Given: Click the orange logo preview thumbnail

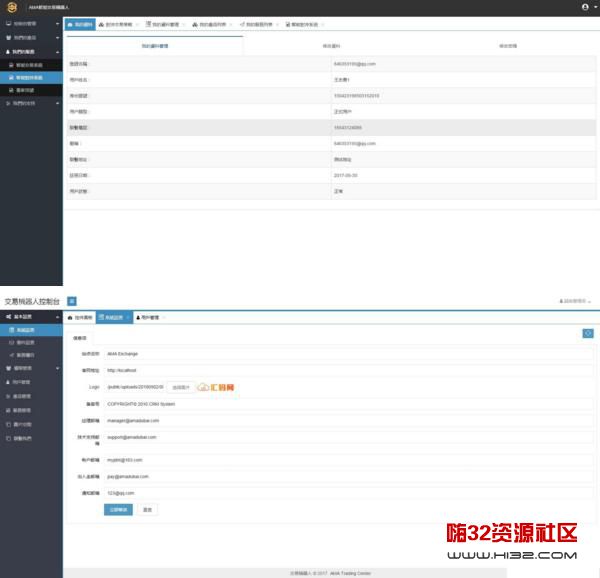Looking at the screenshot, I should pos(216,387).
